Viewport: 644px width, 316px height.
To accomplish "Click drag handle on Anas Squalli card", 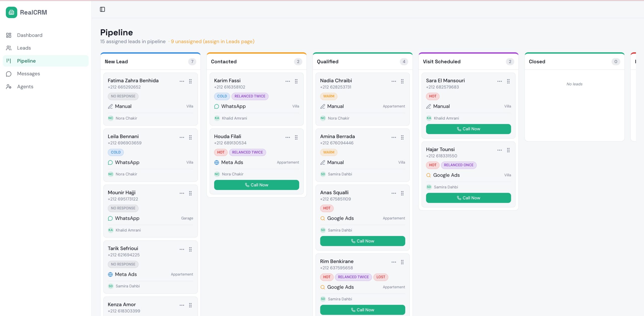I will 402,193.
